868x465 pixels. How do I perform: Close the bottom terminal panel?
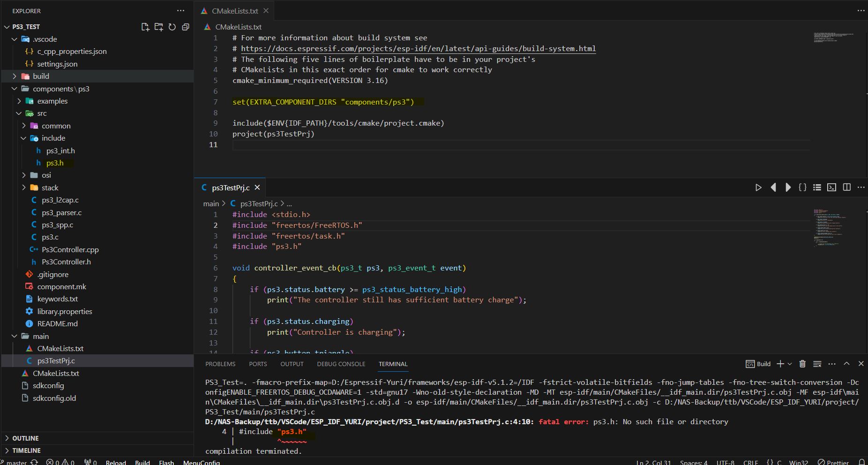pyautogui.click(x=861, y=364)
